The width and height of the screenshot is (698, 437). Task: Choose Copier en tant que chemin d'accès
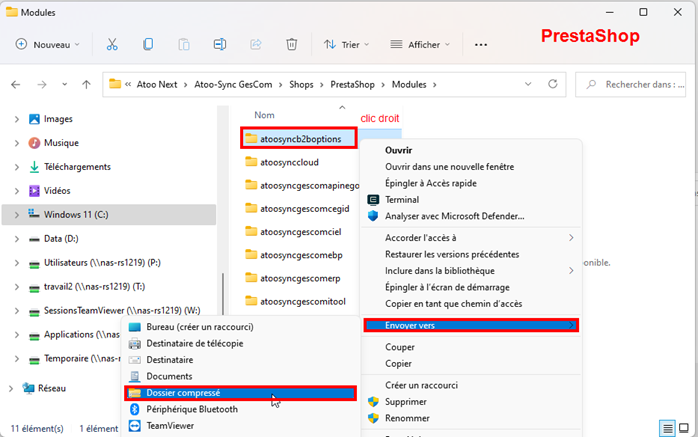tap(454, 304)
